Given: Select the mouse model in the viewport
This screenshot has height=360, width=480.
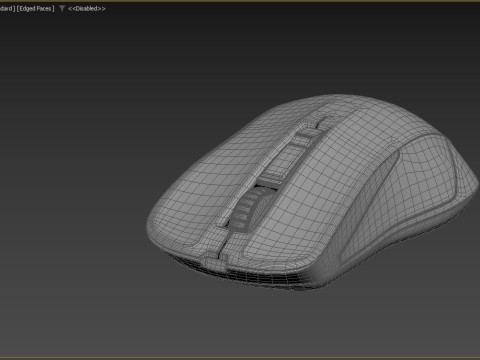Looking at the screenshot, I should [313, 192].
